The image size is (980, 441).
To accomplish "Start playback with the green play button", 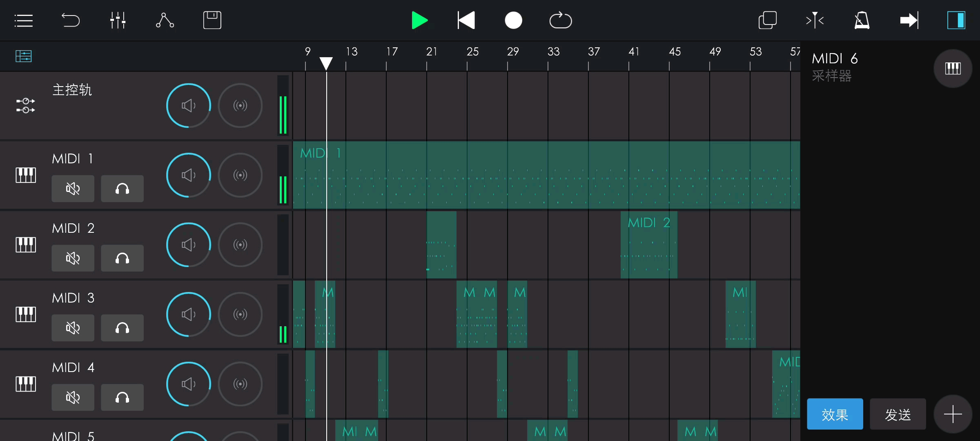I will coord(419,20).
